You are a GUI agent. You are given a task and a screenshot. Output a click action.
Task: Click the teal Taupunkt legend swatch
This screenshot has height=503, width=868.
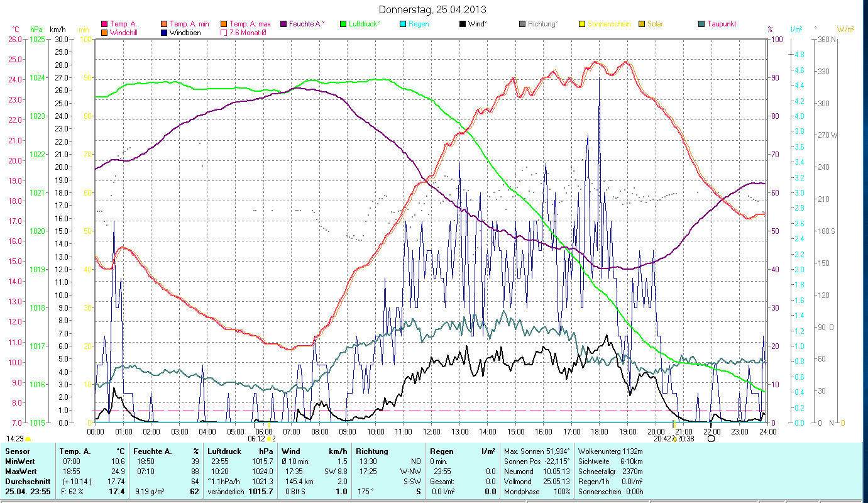pyautogui.click(x=701, y=24)
